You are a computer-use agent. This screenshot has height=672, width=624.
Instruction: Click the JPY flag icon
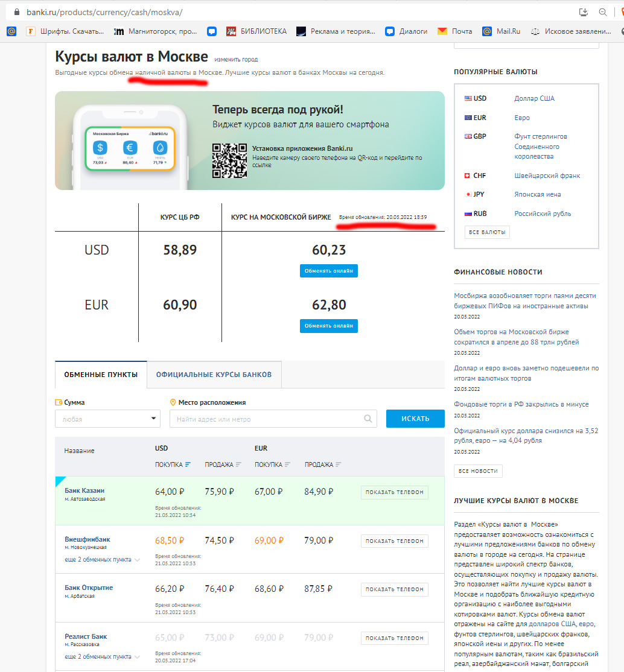[468, 194]
